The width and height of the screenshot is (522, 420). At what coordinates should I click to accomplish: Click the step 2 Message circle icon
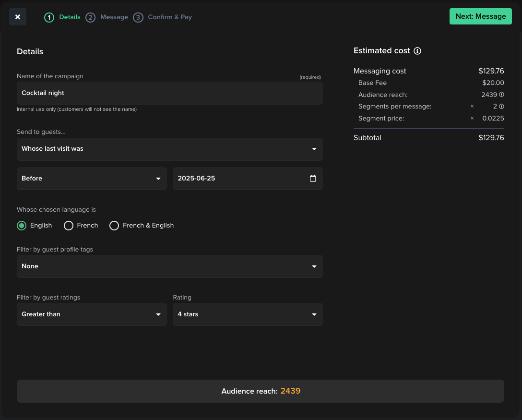(x=90, y=17)
